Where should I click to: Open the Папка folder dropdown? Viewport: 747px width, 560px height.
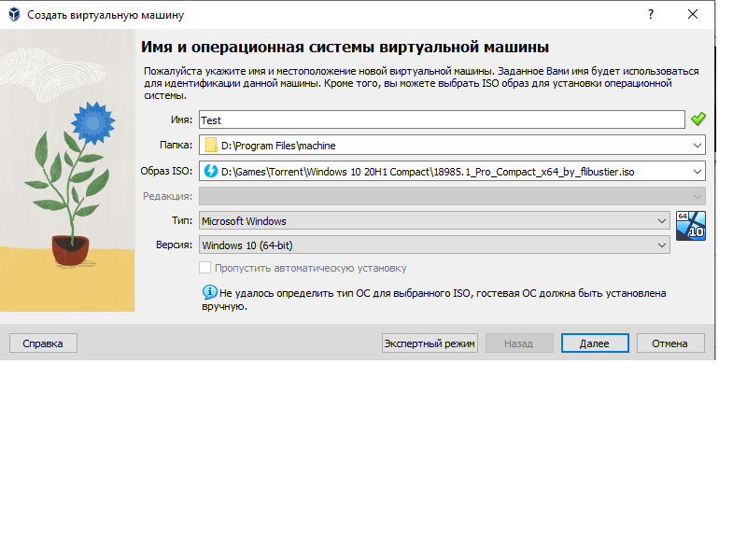click(x=452, y=145)
